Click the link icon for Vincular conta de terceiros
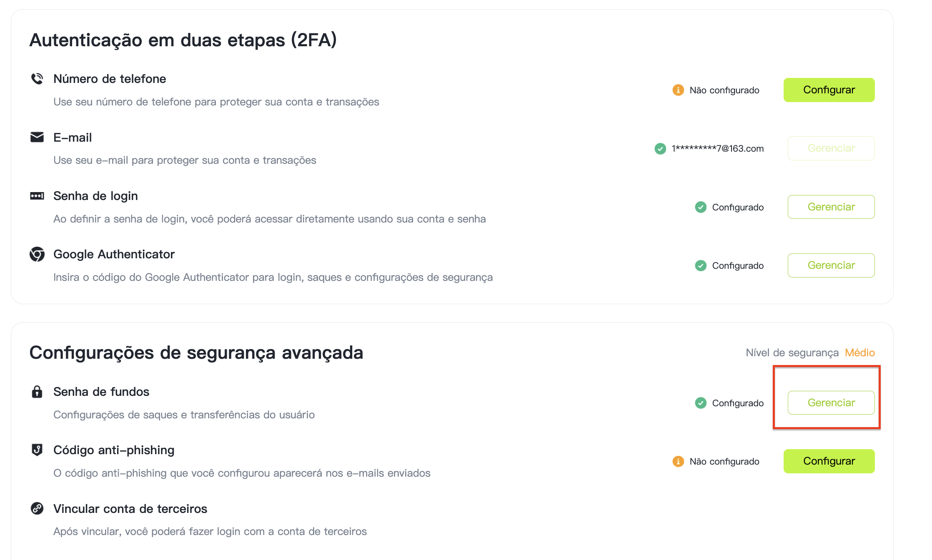 pyautogui.click(x=37, y=508)
